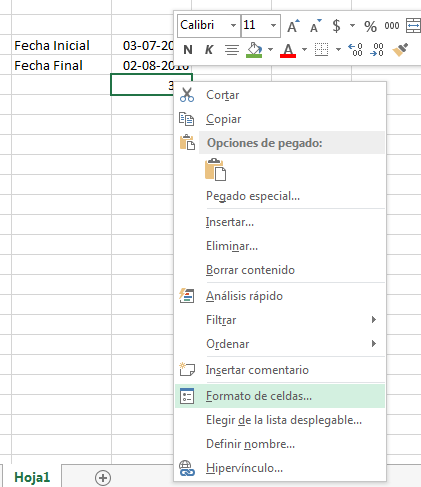Click the Copy pages icon
This screenshot has width=421, height=487.
[186, 119]
